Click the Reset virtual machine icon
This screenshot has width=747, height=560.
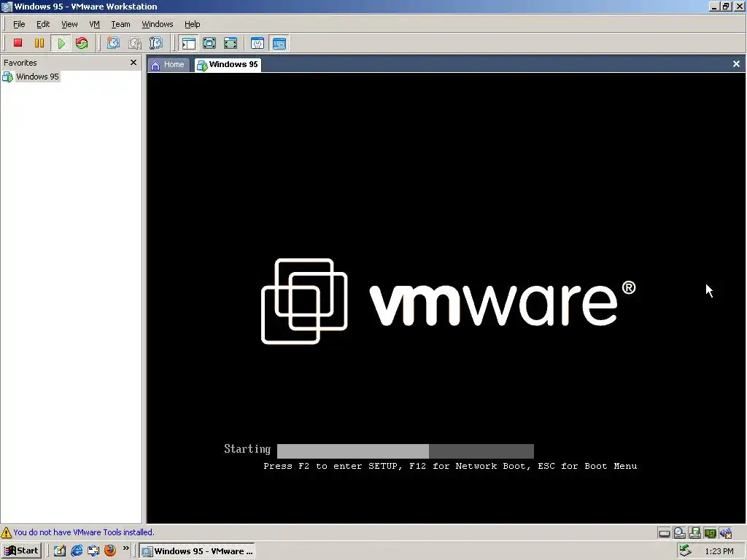point(82,43)
